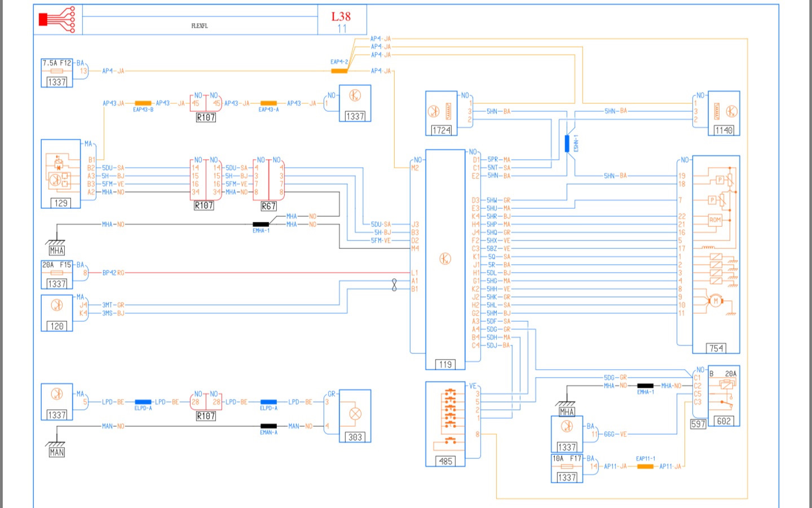Select the 5NT-SA wire label
Viewport: 812px width, 508px height.
pos(498,168)
